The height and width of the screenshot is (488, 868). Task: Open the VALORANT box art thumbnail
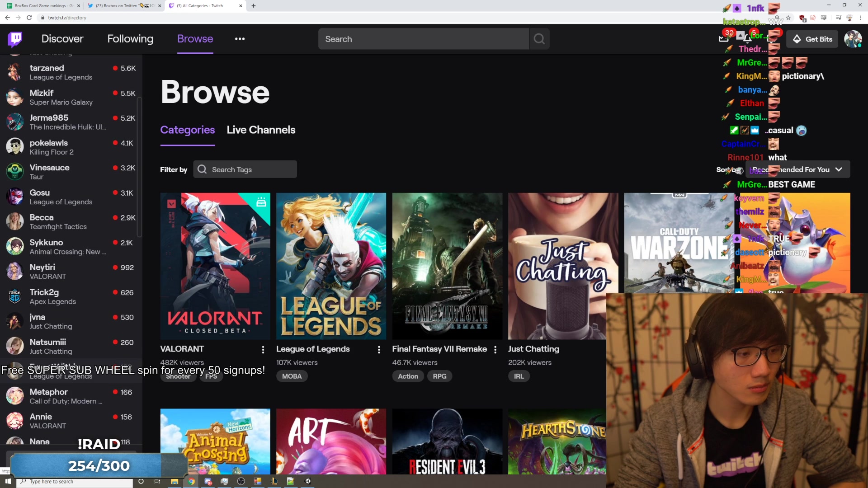215,266
